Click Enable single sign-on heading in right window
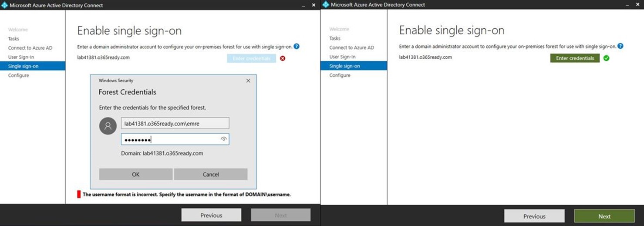The image size is (644, 226). 452,30
